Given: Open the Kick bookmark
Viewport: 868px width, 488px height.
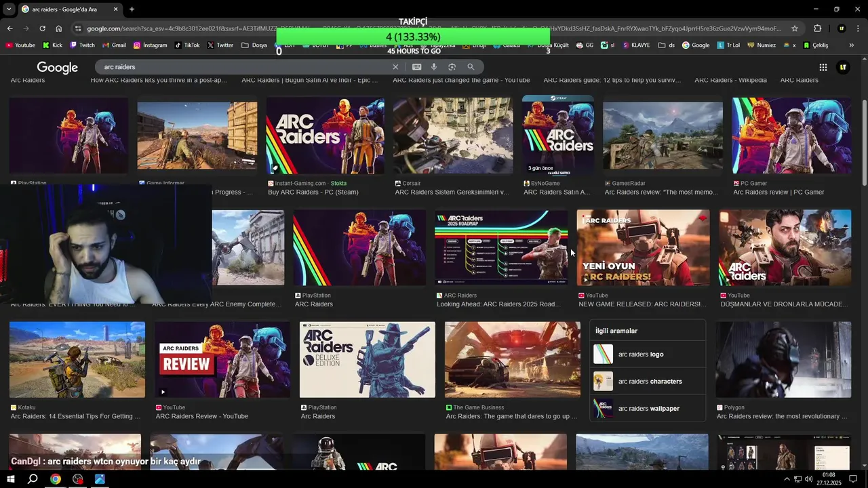Looking at the screenshot, I should [x=52, y=45].
